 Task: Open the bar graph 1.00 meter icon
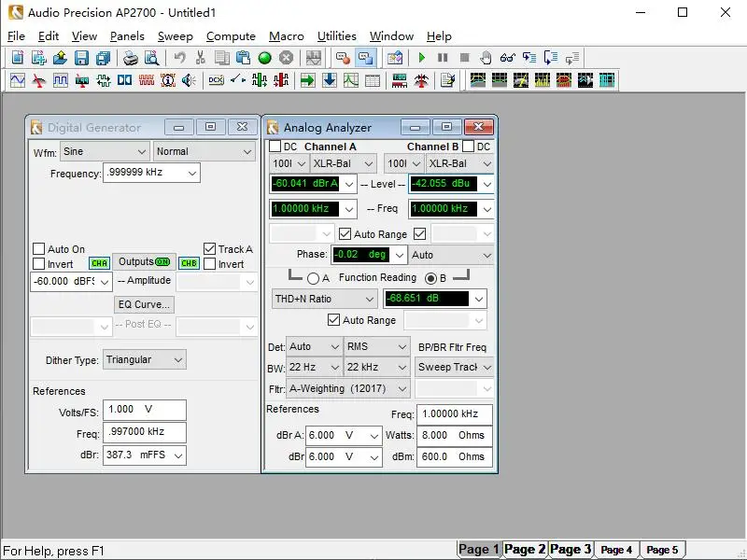400,80
